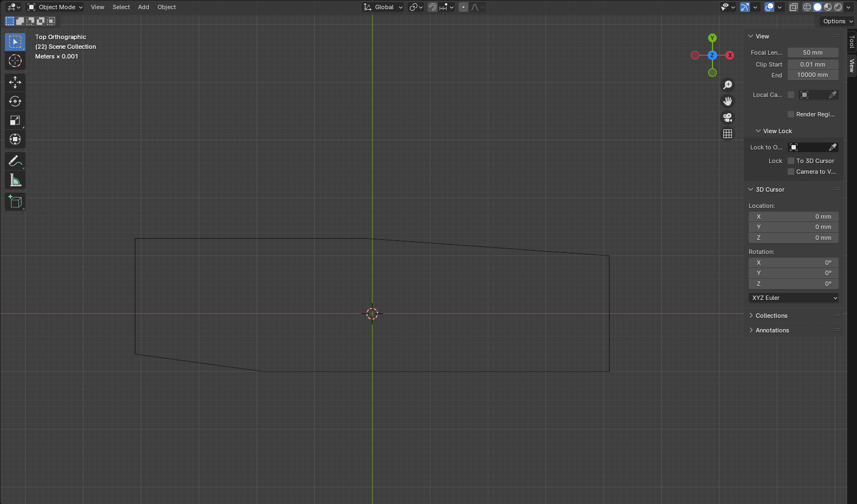857x504 pixels.
Task: Switch to orthographic grid view toggle icon
Action: point(728,134)
